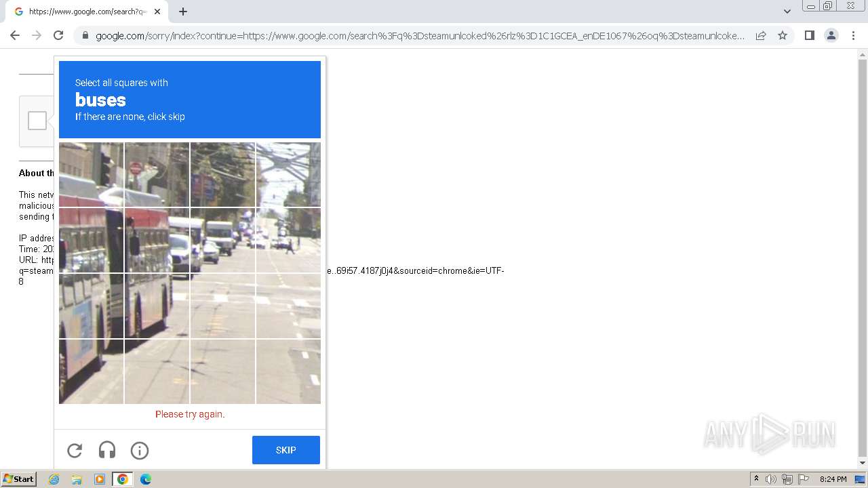The image size is (868, 488).
Task: Select traffic light tile in top-left corner
Action: click(92, 175)
